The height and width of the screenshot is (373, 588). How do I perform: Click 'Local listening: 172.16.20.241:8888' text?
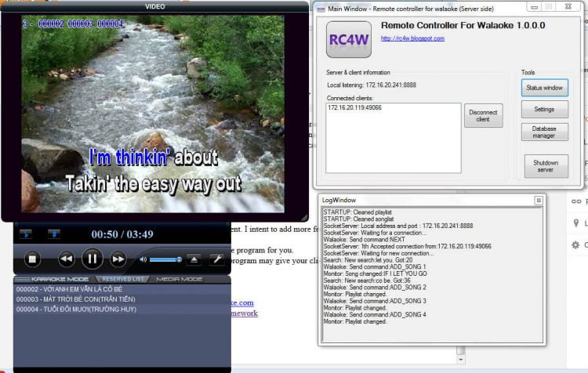(x=372, y=85)
